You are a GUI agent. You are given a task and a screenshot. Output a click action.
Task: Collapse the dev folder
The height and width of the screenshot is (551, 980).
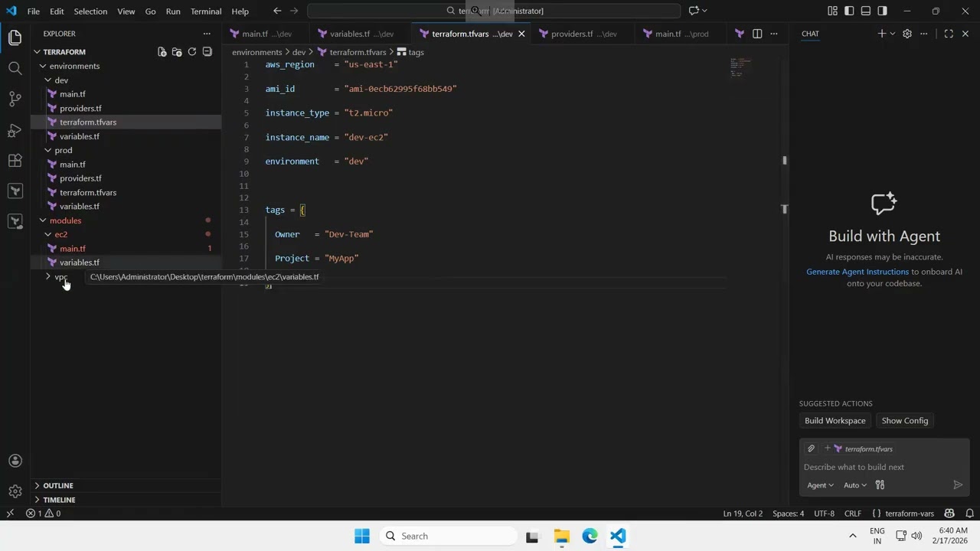tap(126, 80)
